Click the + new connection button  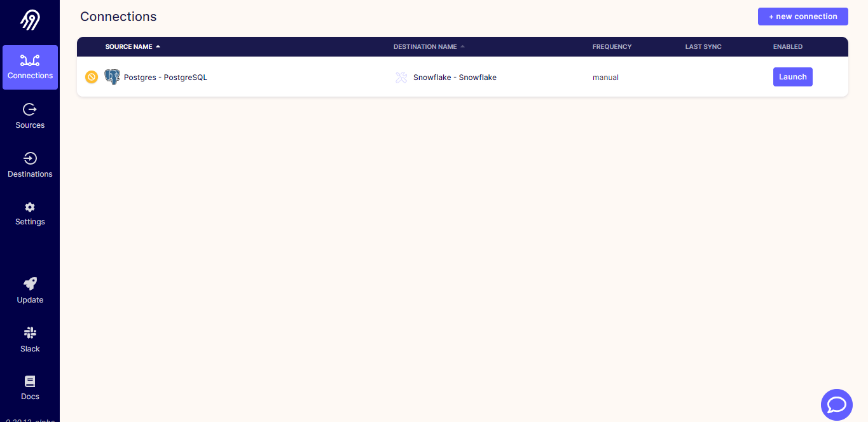[x=803, y=16]
